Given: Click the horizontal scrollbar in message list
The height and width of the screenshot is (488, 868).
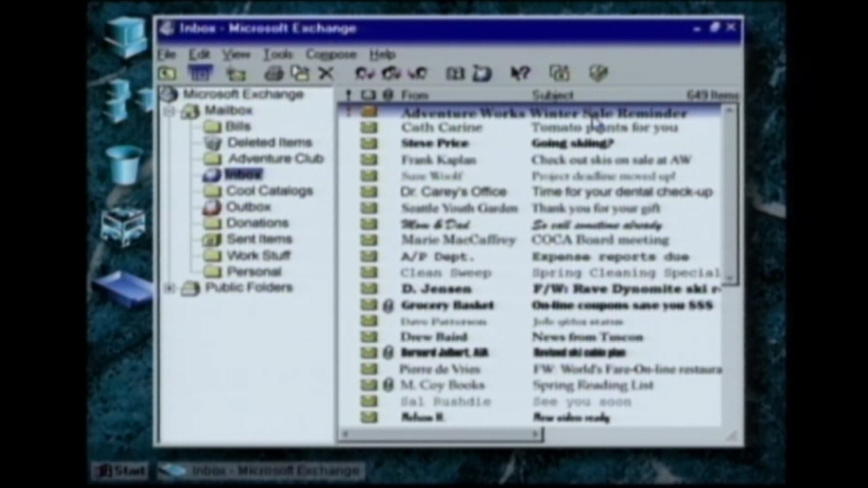Looking at the screenshot, I should (441, 434).
